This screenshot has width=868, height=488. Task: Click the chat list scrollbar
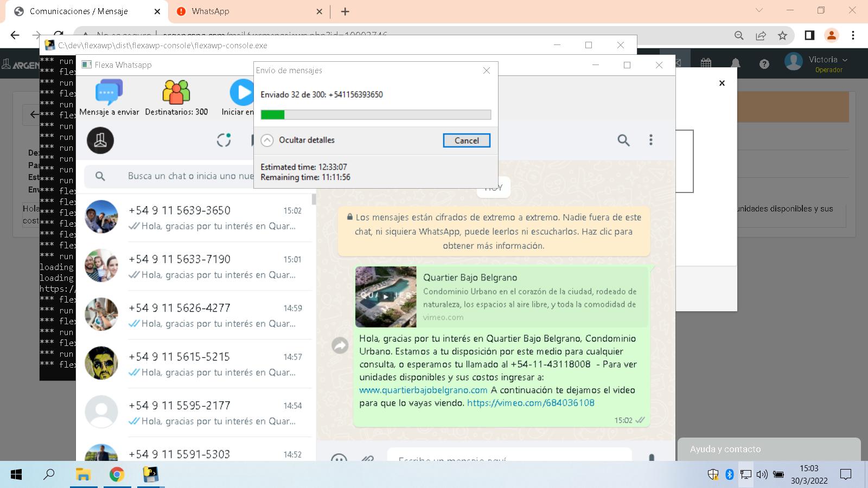tap(314, 199)
